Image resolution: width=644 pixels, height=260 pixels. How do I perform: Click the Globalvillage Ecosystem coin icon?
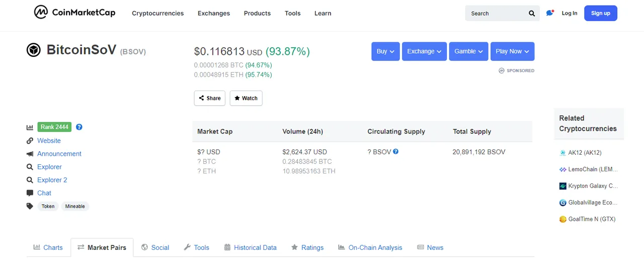click(x=563, y=203)
